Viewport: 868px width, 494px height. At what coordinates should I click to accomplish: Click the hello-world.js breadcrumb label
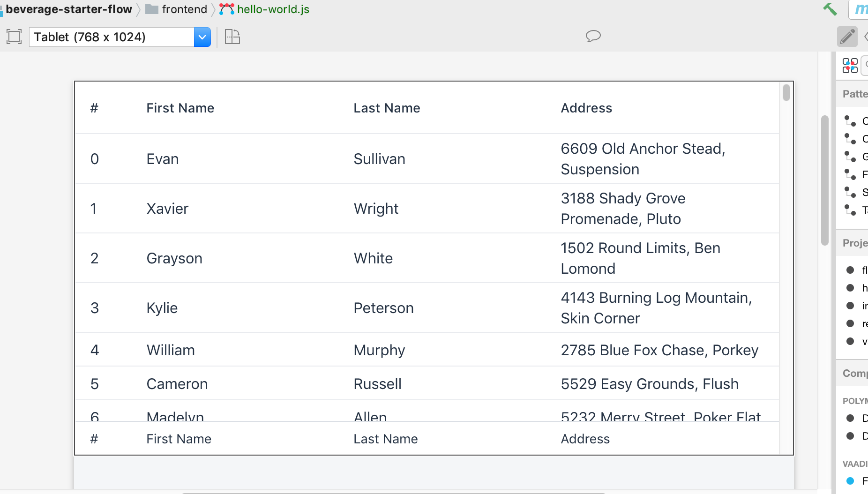click(272, 8)
